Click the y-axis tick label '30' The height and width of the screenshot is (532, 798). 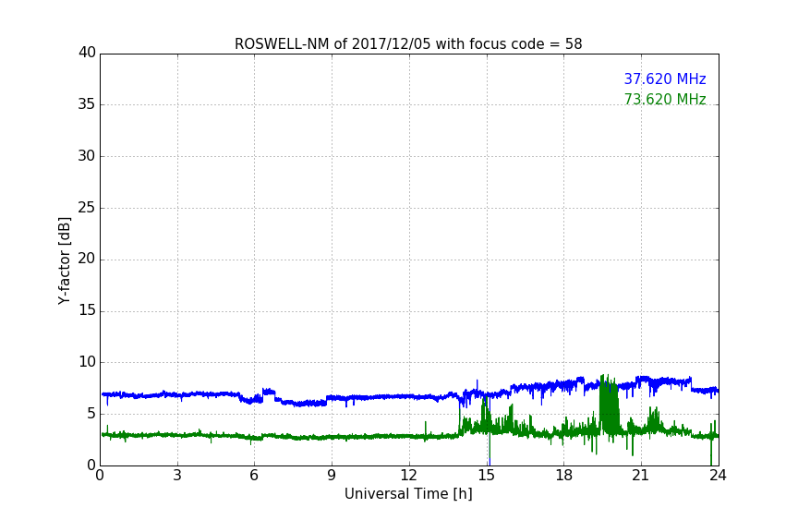pyautogui.click(x=87, y=156)
